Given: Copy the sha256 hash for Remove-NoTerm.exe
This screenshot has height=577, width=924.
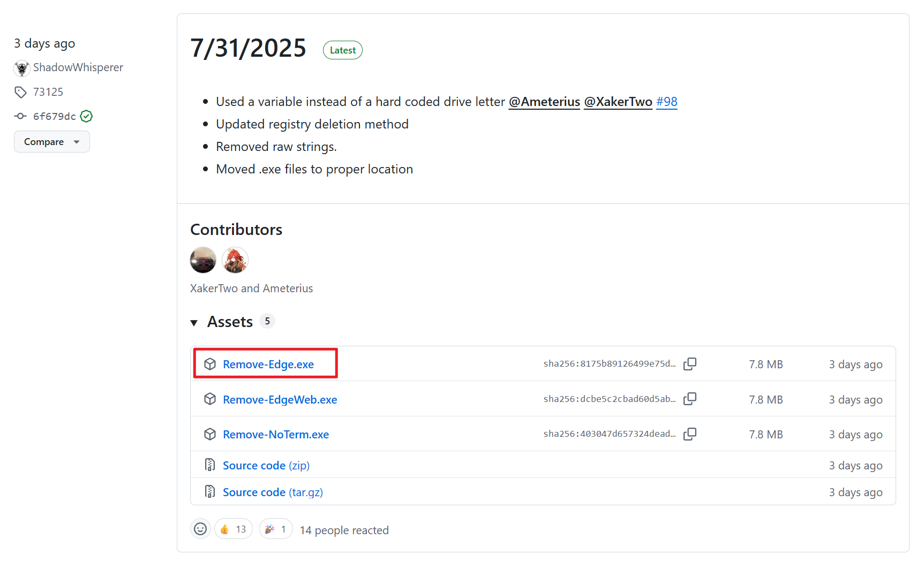Looking at the screenshot, I should [x=690, y=434].
